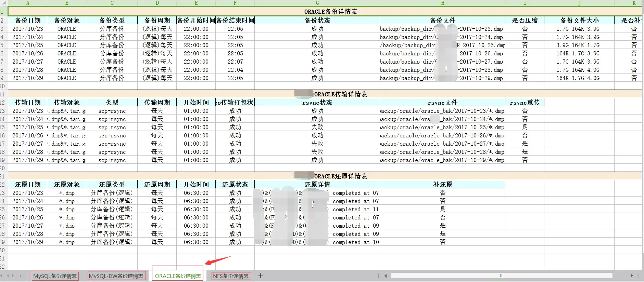Click the 补还原 header cell
Screen dimensions: 644x282
pyautogui.click(x=443, y=184)
